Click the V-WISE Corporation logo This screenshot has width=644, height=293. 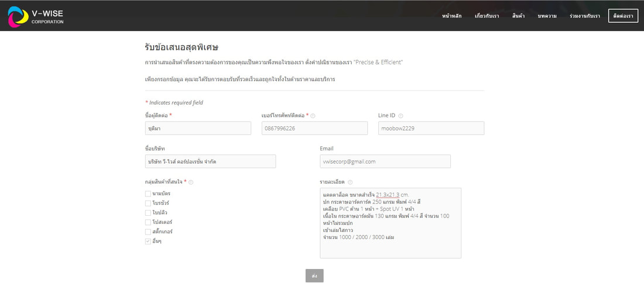tap(36, 16)
